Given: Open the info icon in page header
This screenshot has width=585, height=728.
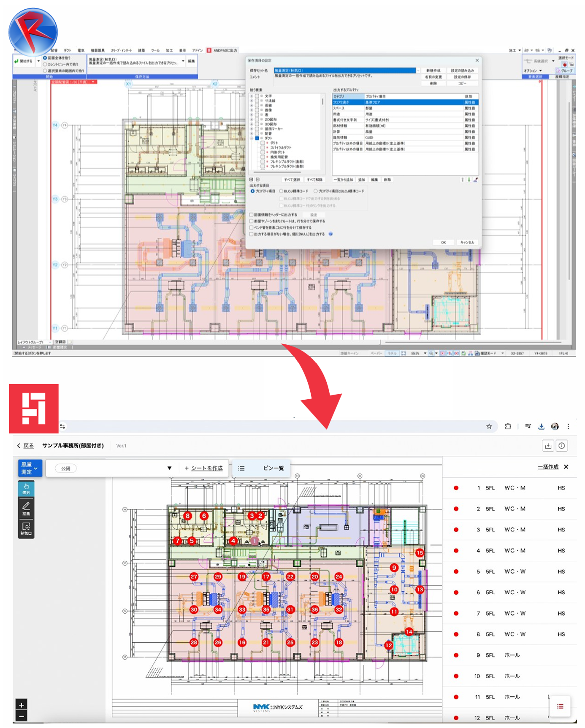Looking at the screenshot, I should (562, 446).
